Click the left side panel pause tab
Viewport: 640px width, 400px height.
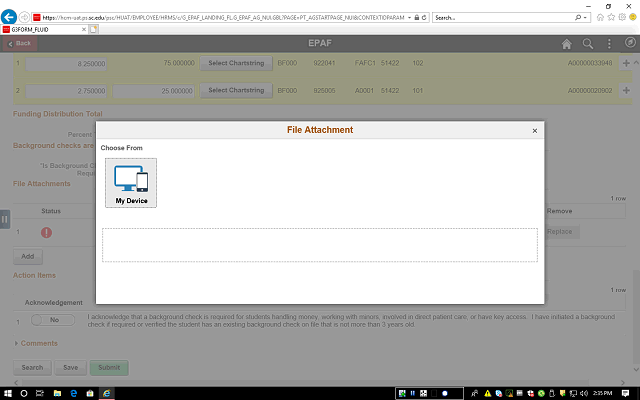pyautogui.click(x=4, y=219)
